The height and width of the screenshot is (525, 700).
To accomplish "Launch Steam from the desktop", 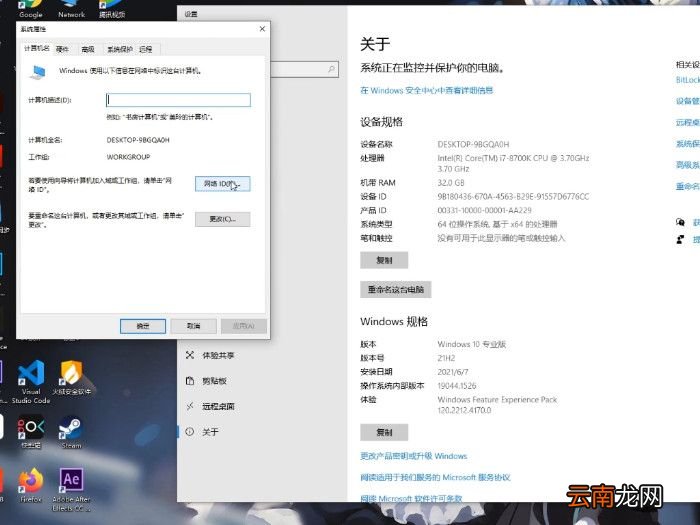I will pyautogui.click(x=71, y=432).
